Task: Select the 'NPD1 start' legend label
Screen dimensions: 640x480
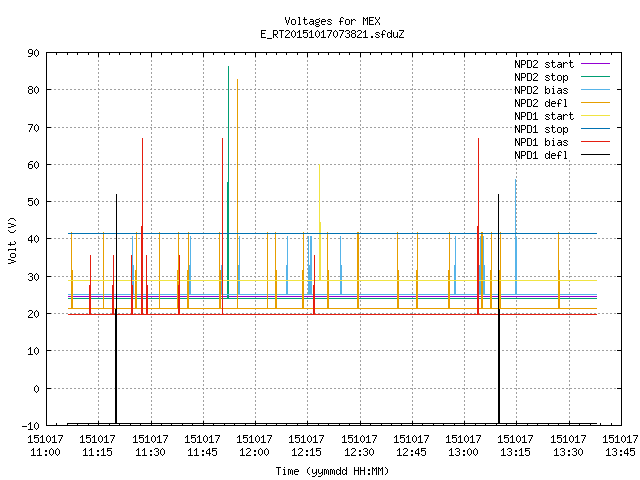Action: pos(544,116)
